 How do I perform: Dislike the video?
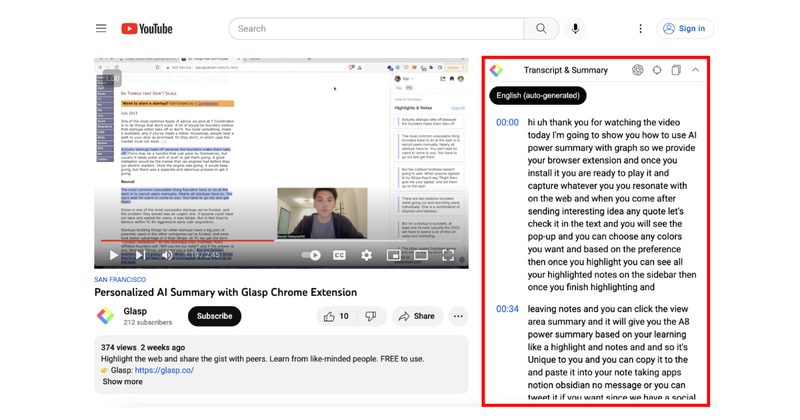(371, 316)
